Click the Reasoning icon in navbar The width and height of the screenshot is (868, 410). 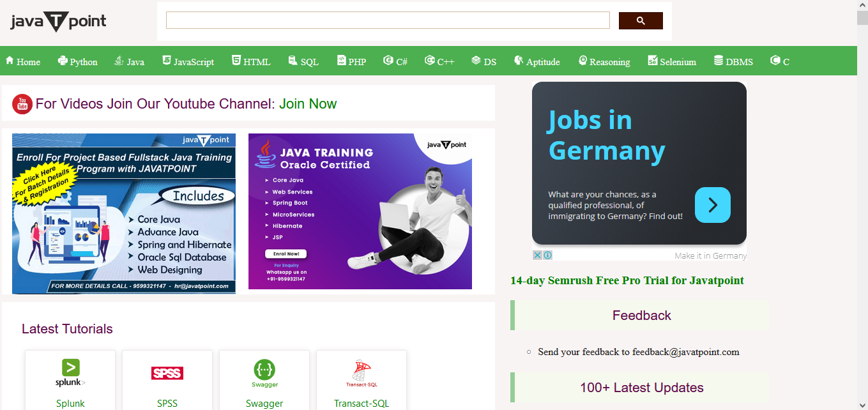pyautogui.click(x=582, y=61)
